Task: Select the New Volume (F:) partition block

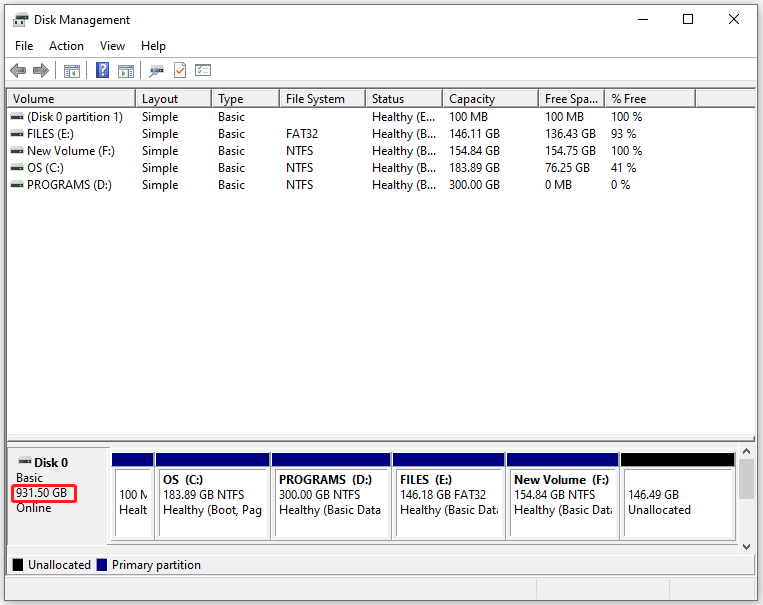Action: pos(563,496)
